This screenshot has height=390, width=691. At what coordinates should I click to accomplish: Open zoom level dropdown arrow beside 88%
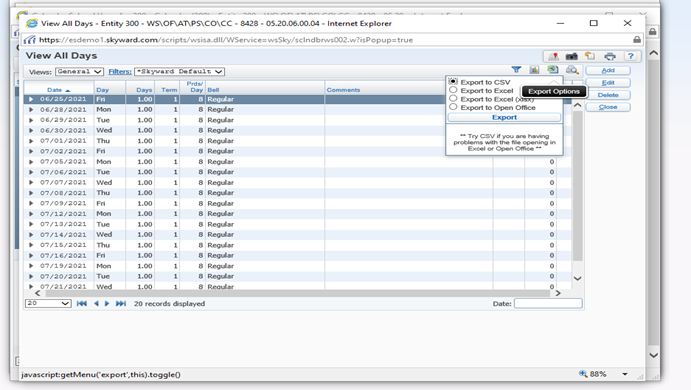click(625, 374)
